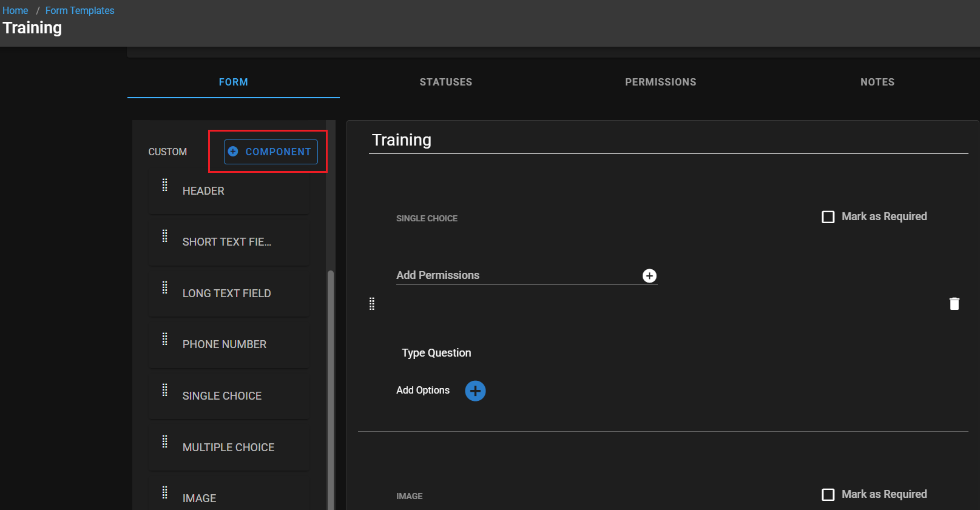Viewport: 980px width, 510px height.
Task: Open the Permissions tab
Action: click(x=660, y=82)
